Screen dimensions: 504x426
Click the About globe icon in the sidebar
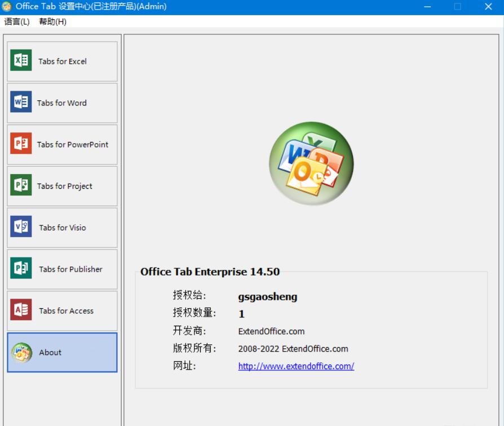[21, 353]
